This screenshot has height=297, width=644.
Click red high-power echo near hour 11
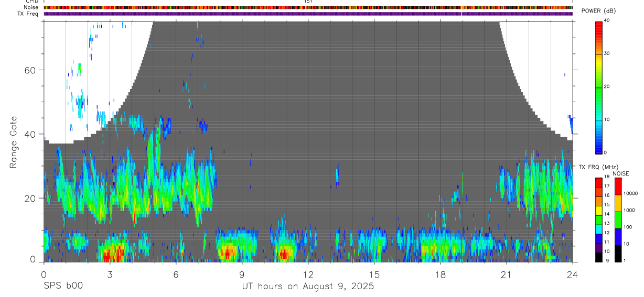point(284,255)
